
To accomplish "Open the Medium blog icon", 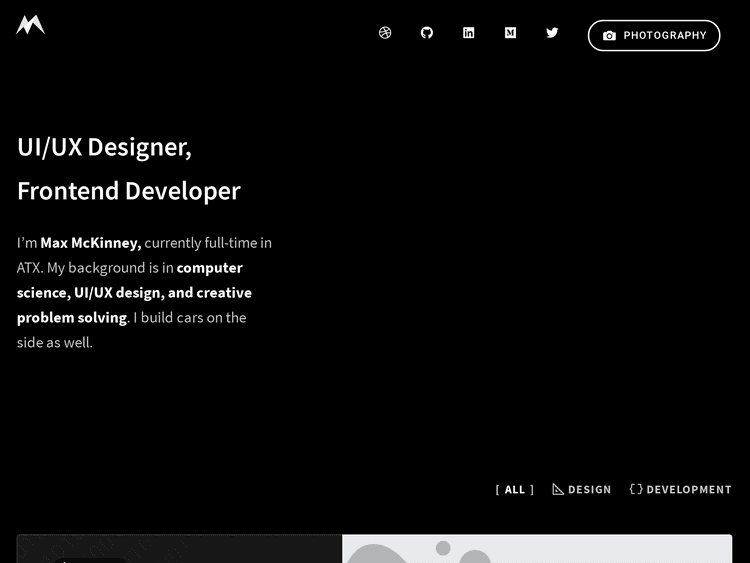I will [510, 33].
